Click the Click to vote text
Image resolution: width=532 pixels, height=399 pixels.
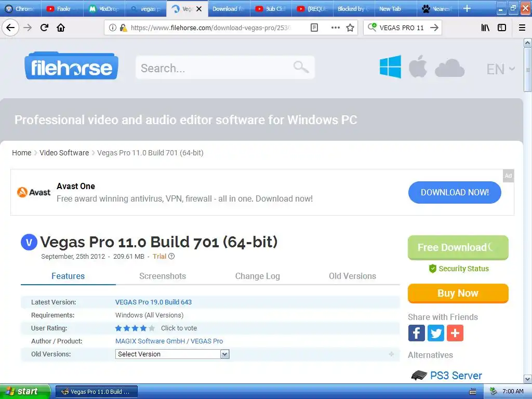pos(179,328)
